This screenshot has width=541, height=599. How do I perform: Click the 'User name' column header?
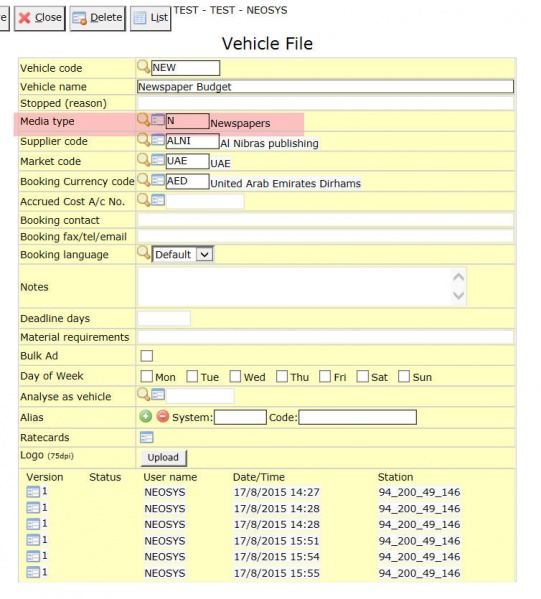[170, 477]
